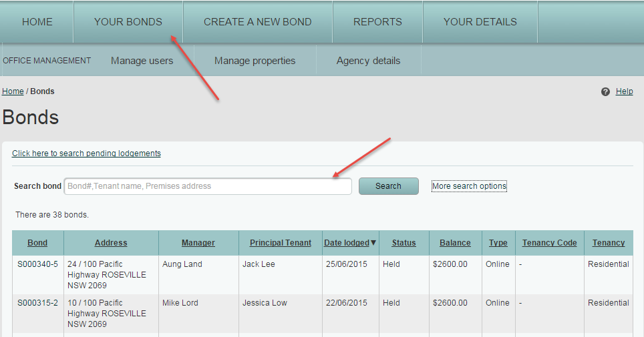Select Manage properties submenu
This screenshot has height=337, width=644.
tap(255, 61)
